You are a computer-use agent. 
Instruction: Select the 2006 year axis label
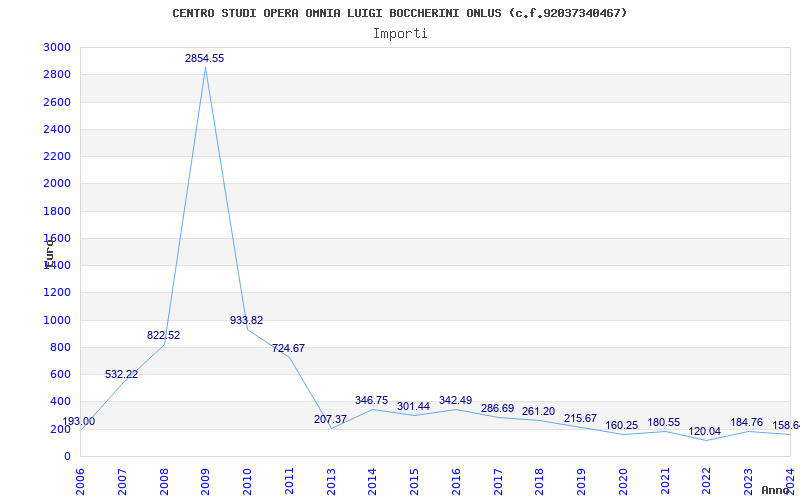coord(79,481)
